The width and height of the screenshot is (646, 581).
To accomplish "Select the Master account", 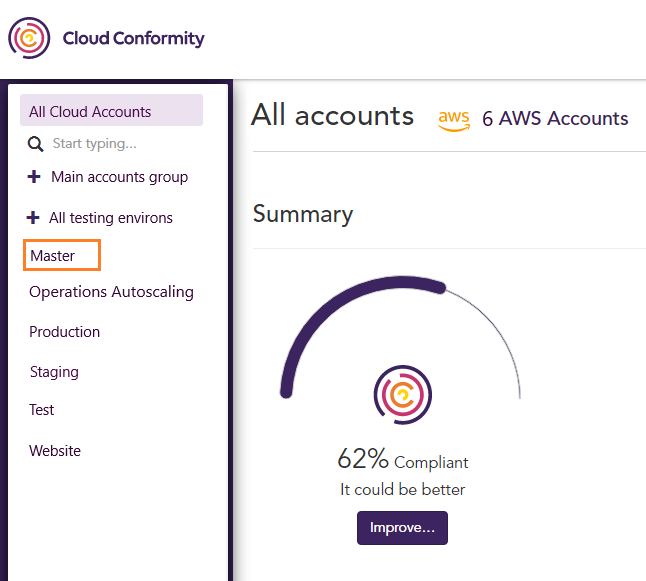I will point(62,255).
